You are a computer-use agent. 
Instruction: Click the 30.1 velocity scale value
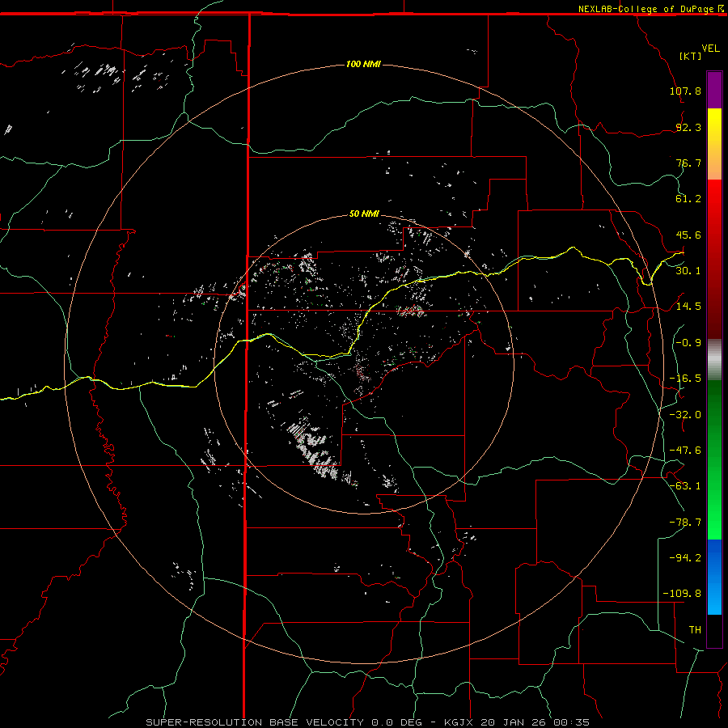click(688, 271)
